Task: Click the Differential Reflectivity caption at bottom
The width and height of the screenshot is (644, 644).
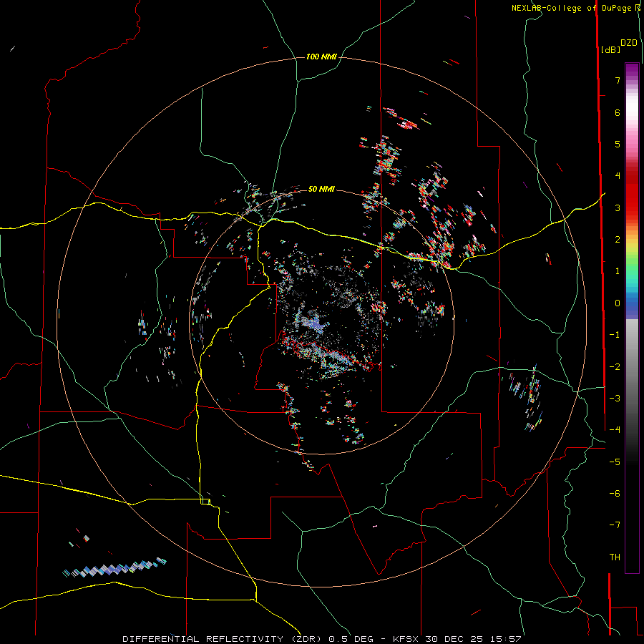Action: [x=322, y=639]
